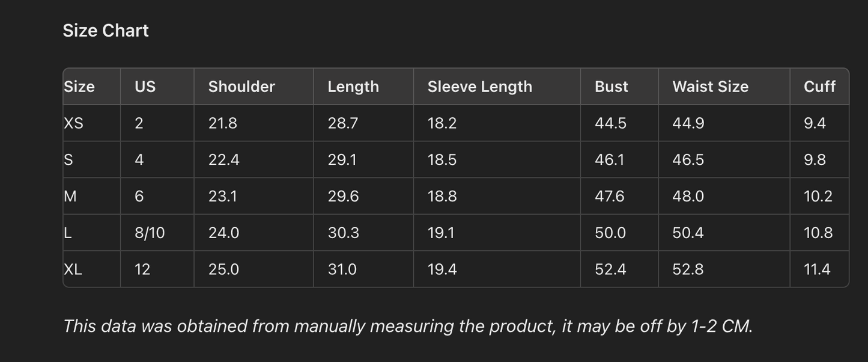
Task: Click the Cuff column header
Action: click(x=819, y=87)
